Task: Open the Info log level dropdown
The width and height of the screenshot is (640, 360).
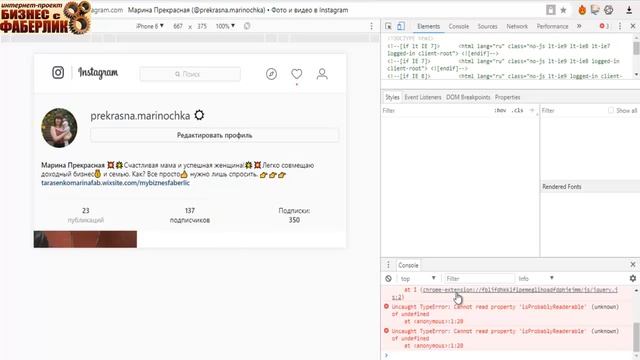Action: click(x=536, y=278)
